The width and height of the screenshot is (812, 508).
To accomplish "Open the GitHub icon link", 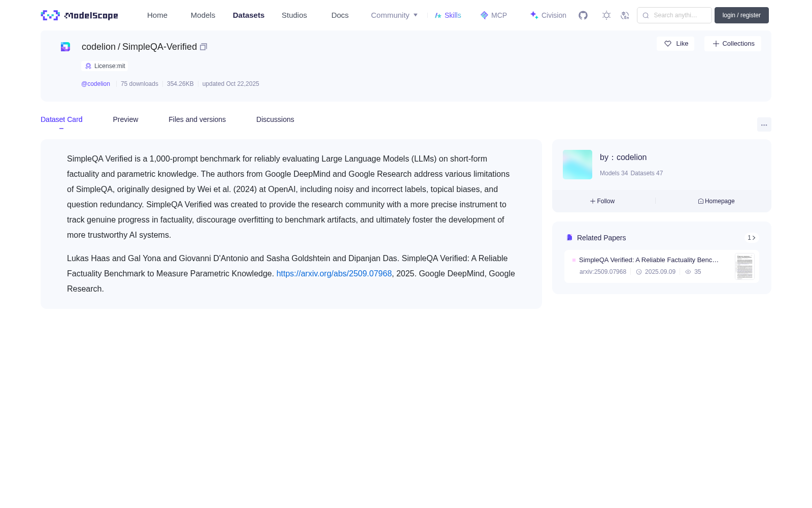I will click(583, 15).
